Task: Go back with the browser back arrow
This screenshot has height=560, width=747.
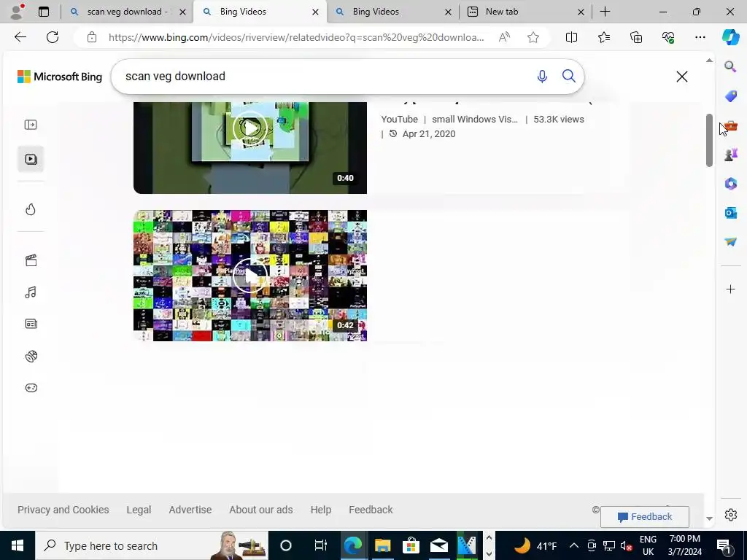Action: click(x=20, y=37)
